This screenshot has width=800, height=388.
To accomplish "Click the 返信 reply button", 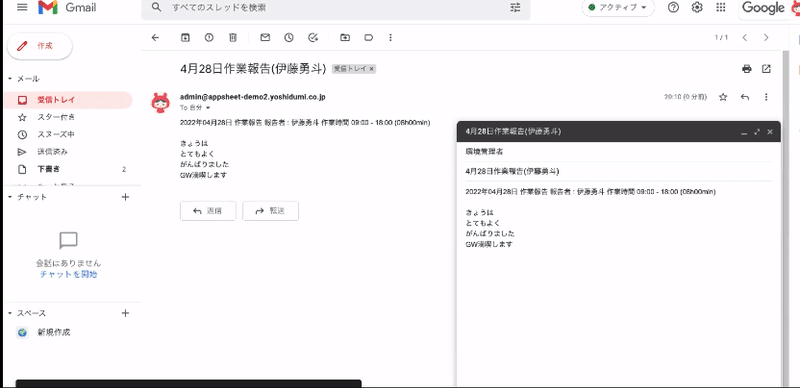I will (x=208, y=211).
